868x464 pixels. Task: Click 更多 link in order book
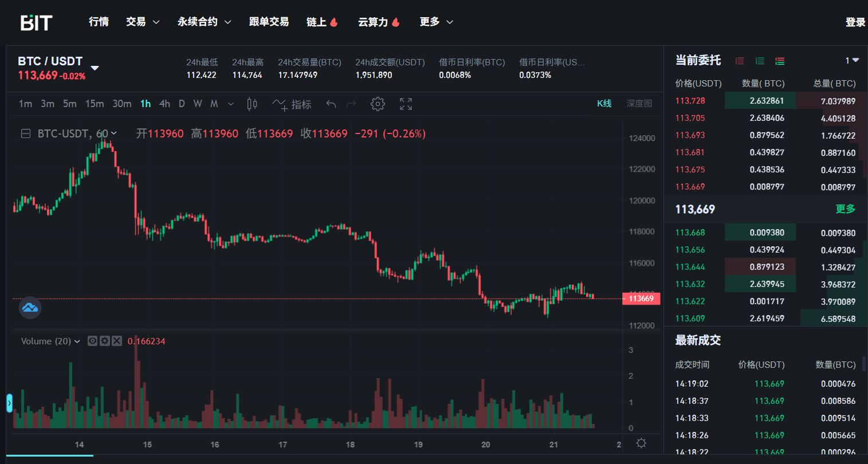pos(845,209)
